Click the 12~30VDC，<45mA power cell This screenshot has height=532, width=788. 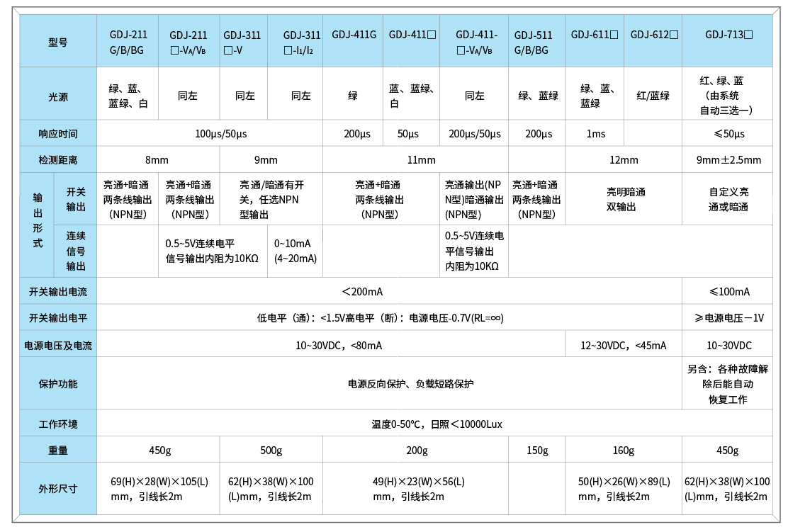(624, 346)
